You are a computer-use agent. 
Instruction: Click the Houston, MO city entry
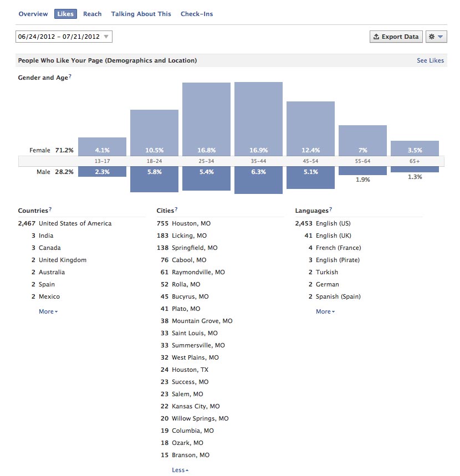click(x=191, y=224)
